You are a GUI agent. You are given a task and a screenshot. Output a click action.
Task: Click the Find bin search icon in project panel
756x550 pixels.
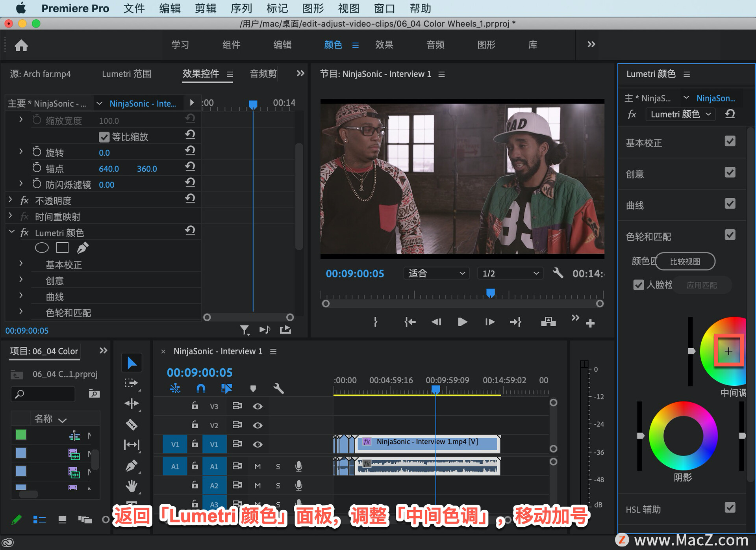pos(94,394)
